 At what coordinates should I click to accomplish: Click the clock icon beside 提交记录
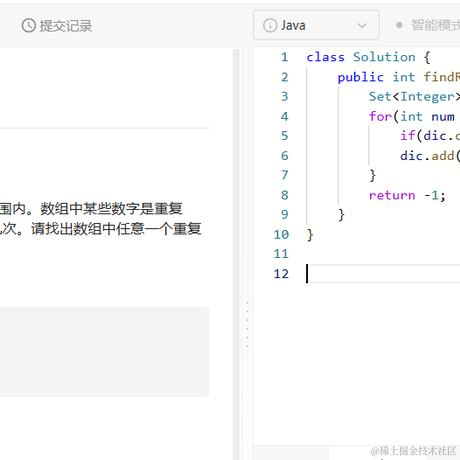(29, 26)
